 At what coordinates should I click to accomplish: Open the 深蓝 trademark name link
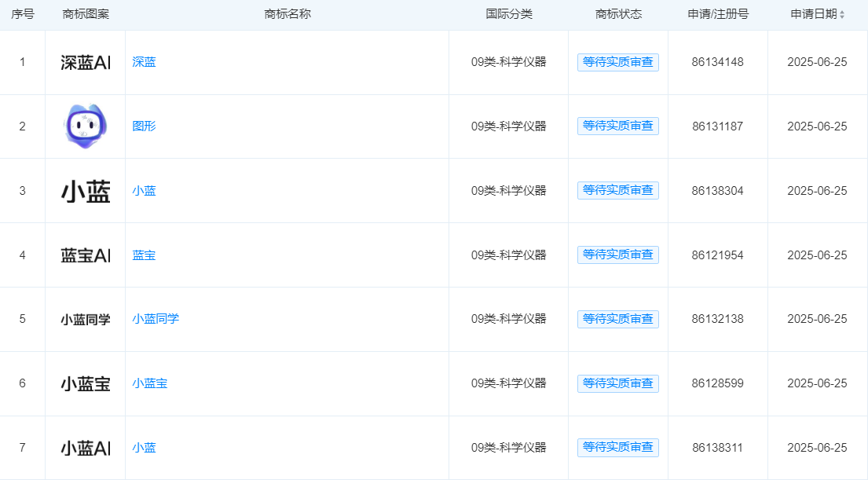(x=144, y=62)
